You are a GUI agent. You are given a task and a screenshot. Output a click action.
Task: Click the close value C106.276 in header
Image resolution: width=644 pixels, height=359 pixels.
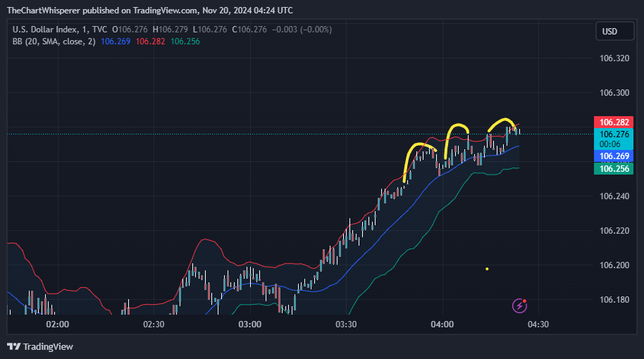(249, 30)
